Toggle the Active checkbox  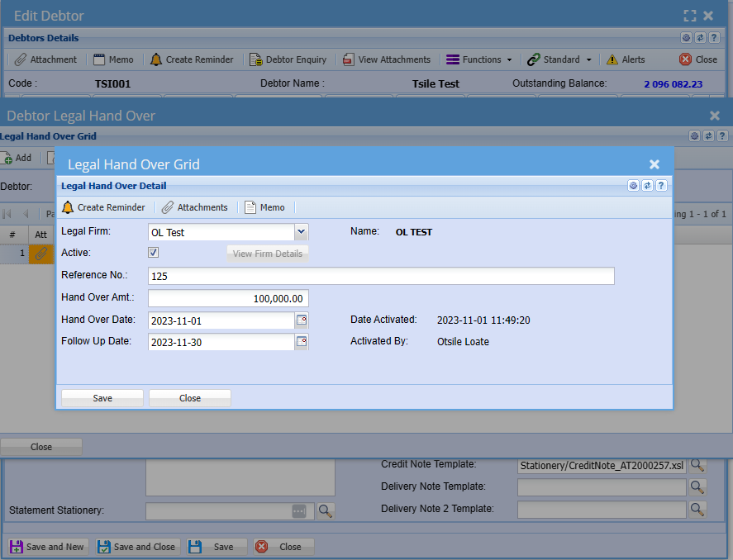pyautogui.click(x=154, y=253)
